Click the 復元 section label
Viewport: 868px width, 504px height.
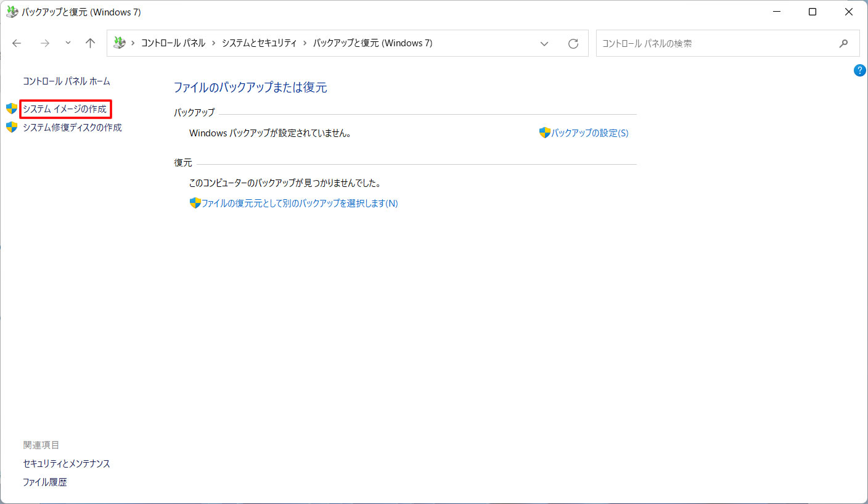coord(183,163)
